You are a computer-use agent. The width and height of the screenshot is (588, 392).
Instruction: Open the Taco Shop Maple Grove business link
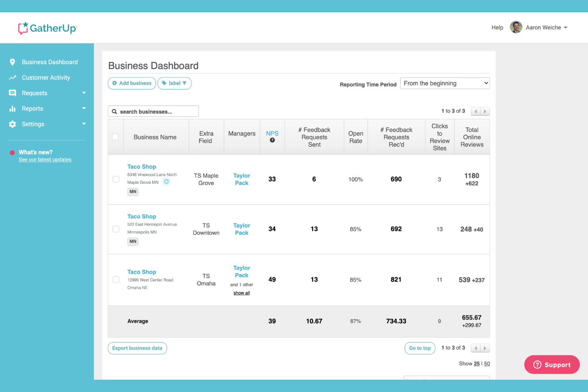tap(142, 167)
